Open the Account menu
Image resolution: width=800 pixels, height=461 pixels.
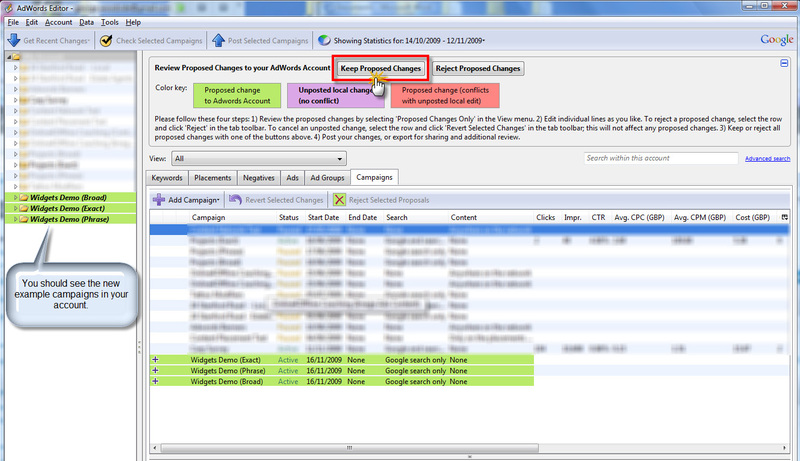pyautogui.click(x=59, y=22)
